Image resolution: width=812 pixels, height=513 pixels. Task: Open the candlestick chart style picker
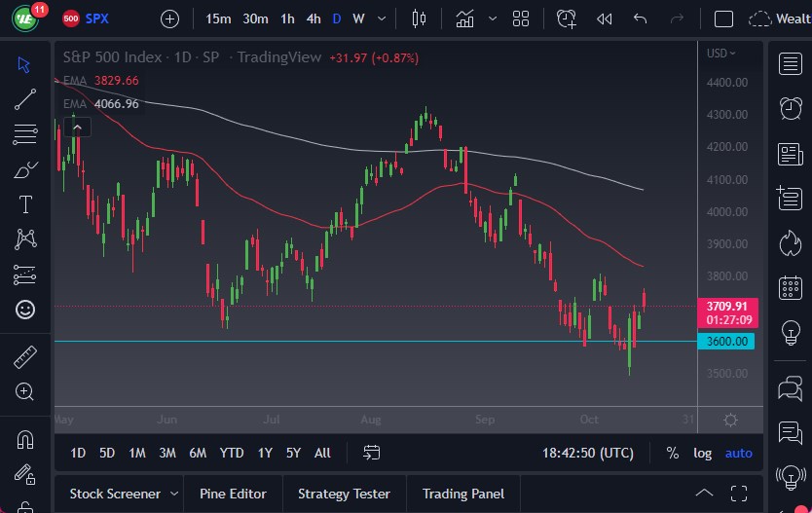(x=420, y=18)
